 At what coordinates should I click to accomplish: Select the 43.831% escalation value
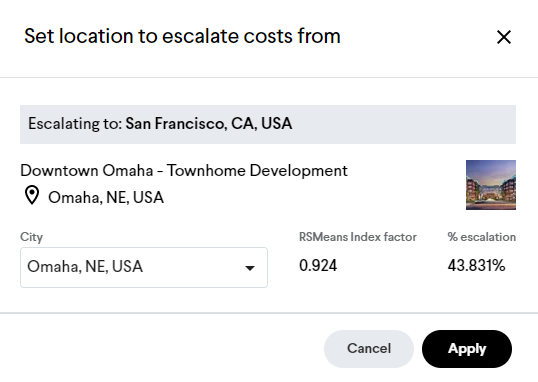click(x=476, y=266)
